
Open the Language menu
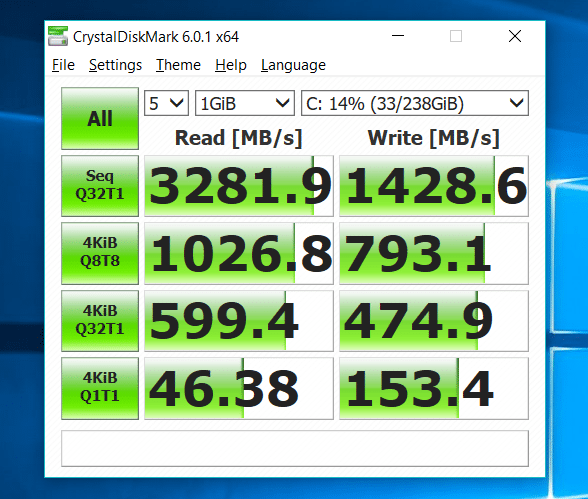[x=293, y=65]
